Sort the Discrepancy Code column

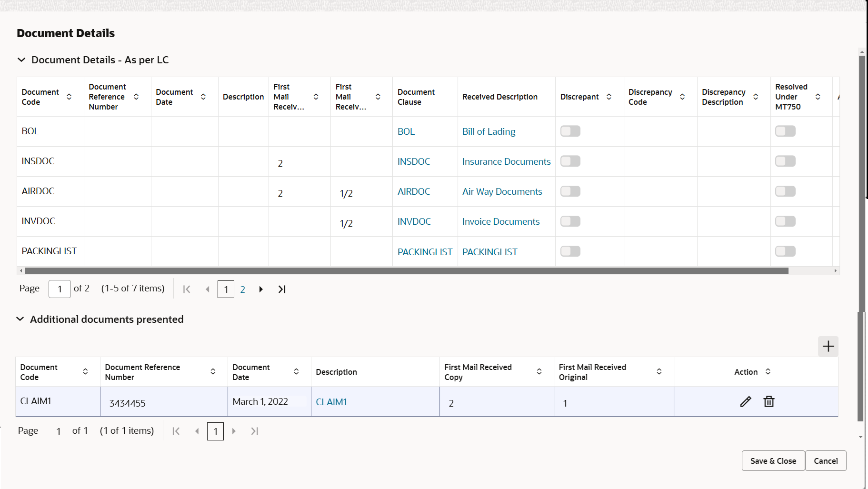pos(683,96)
